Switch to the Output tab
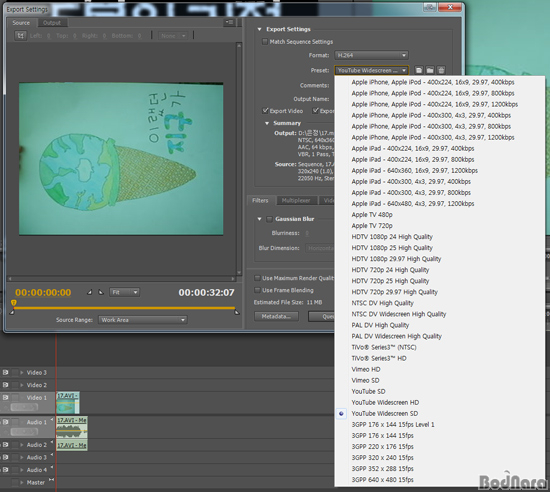This screenshot has width=550, height=492. pyautogui.click(x=52, y=23)
